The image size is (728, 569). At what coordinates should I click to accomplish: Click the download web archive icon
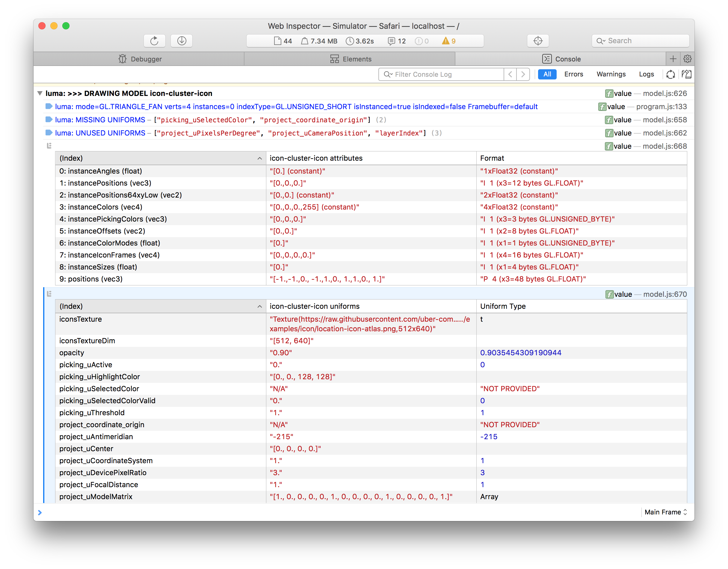[x=181, y=41]
